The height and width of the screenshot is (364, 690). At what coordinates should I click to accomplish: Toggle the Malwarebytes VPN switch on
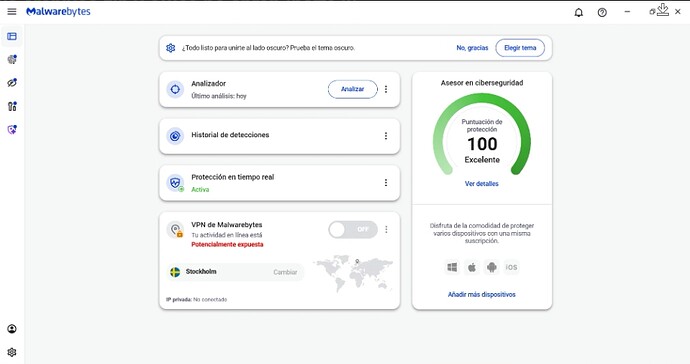tap(353, 229)
